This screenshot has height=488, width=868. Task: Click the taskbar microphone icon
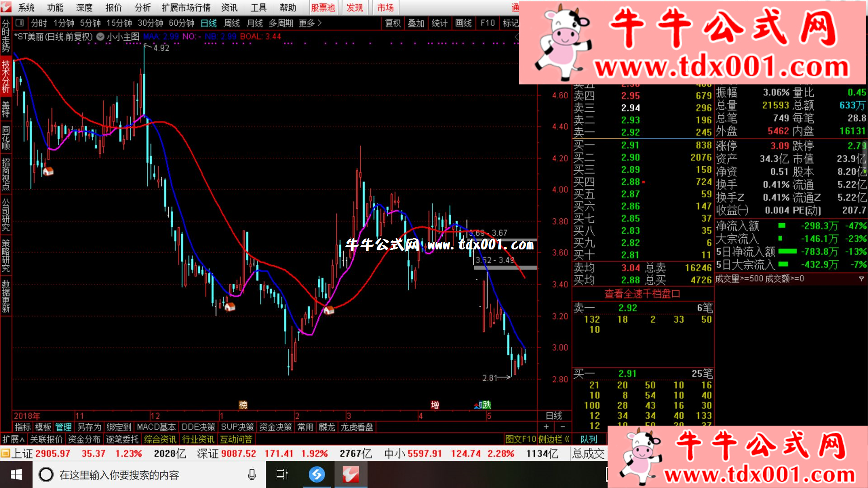[x=252, y=474]
